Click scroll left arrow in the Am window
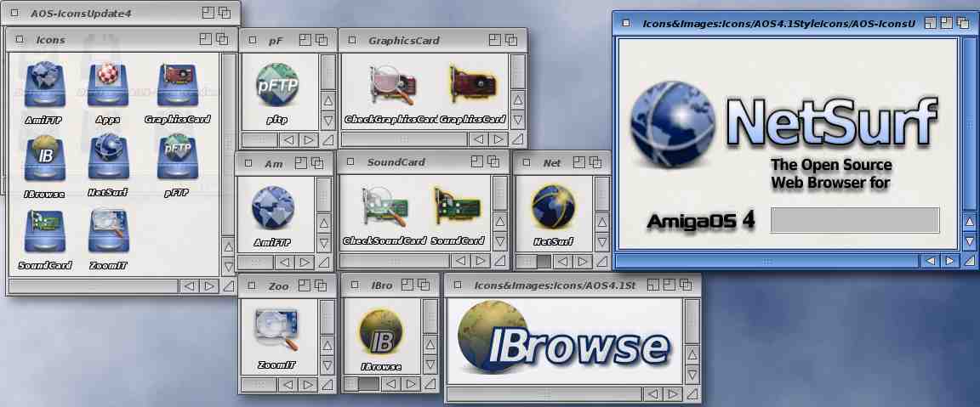Viewport: 980px width, 407px height. 285,263
